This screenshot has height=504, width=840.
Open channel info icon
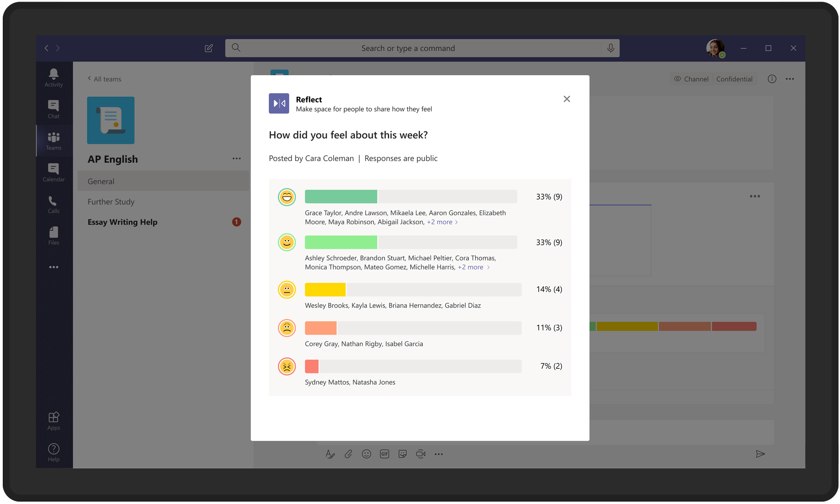(772, 79)
